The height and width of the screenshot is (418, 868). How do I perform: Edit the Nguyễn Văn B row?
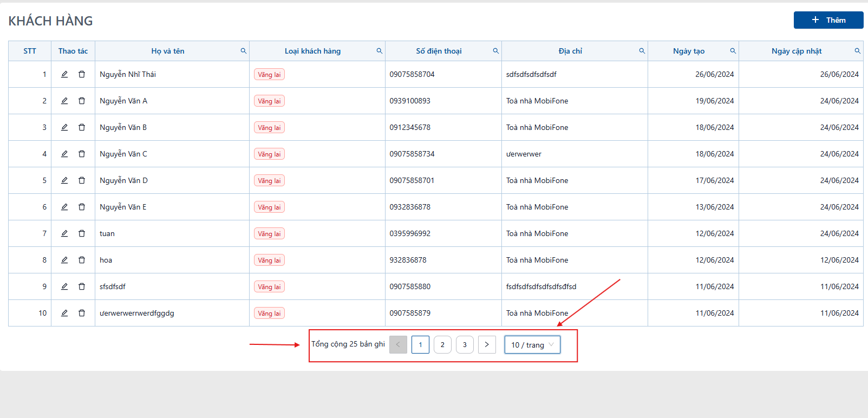click(64, 127)
